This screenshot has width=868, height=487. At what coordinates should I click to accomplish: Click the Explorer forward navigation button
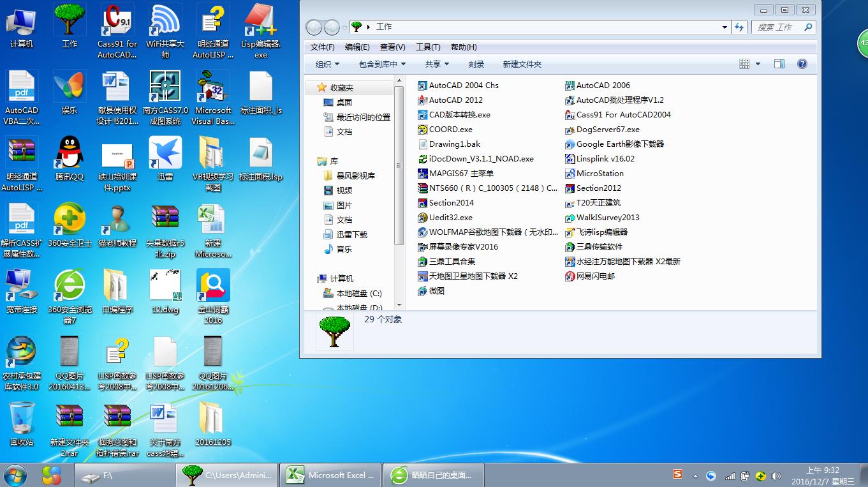[x=332, y=27]
